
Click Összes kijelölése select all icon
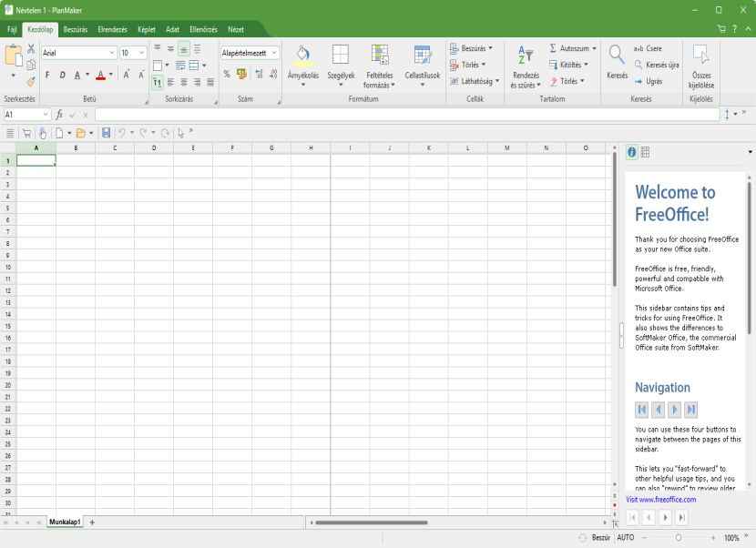click(x=701, y=66)
